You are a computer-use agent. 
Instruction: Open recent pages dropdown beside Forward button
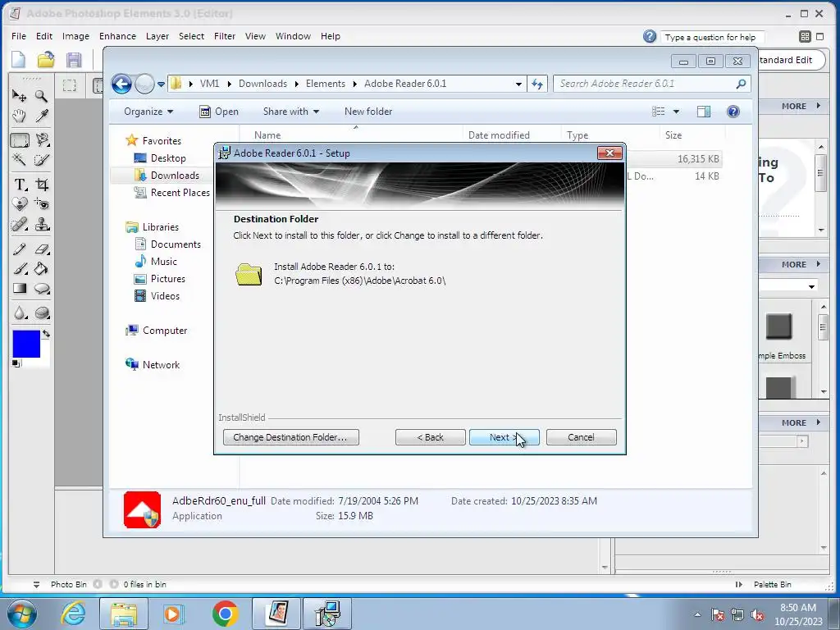(161, 84)
